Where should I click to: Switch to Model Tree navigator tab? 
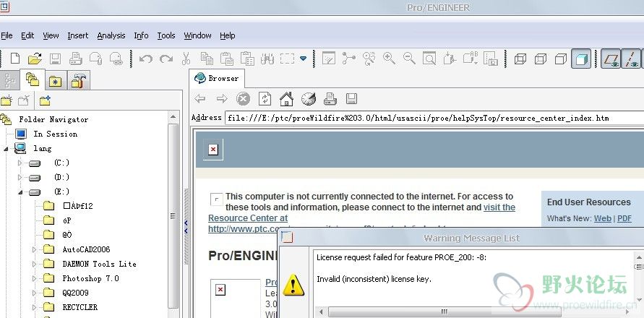(9, 80)
